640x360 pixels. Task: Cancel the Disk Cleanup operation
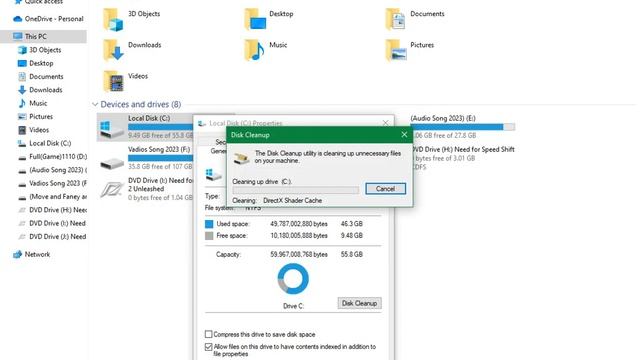click(x=385, y=189)
